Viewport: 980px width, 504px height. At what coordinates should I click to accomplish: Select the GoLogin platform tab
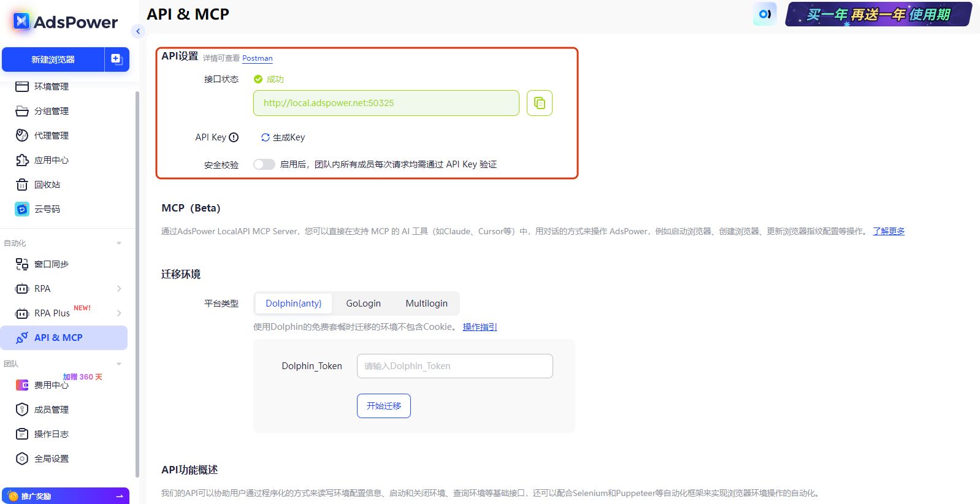pos(364,304)
